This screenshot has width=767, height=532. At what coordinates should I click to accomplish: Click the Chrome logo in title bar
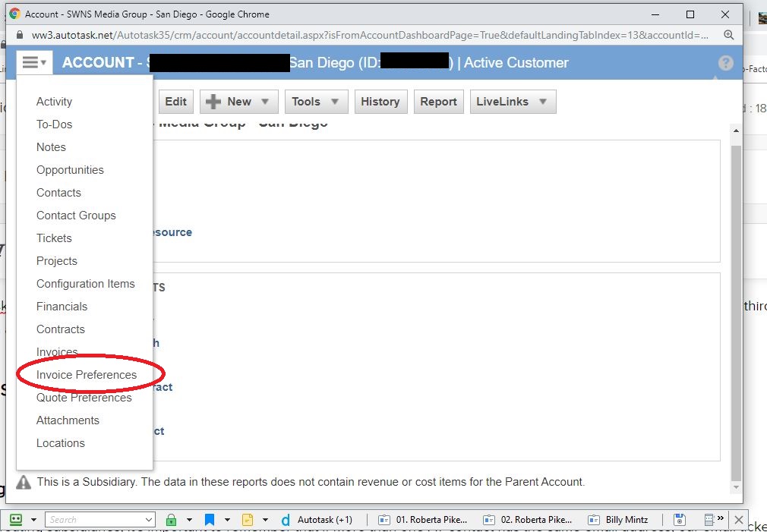click(x=14, y=14)
